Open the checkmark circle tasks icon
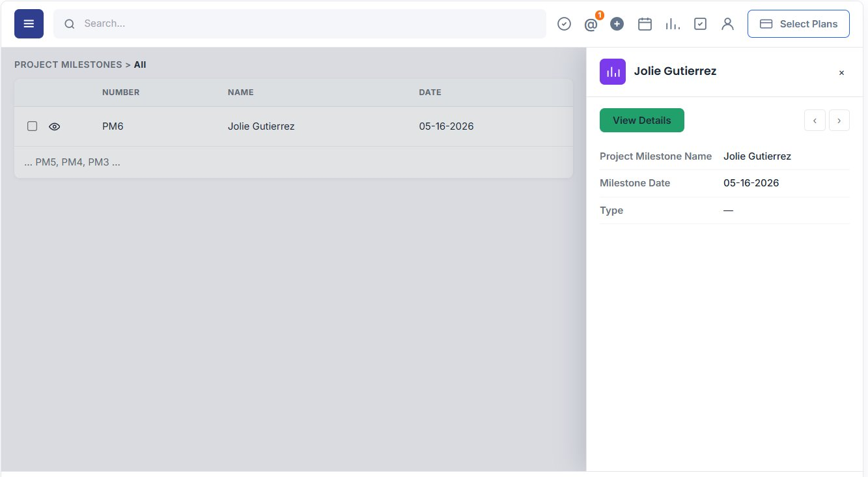The width and height of the screenshot is (868, 477). [564, 24]
